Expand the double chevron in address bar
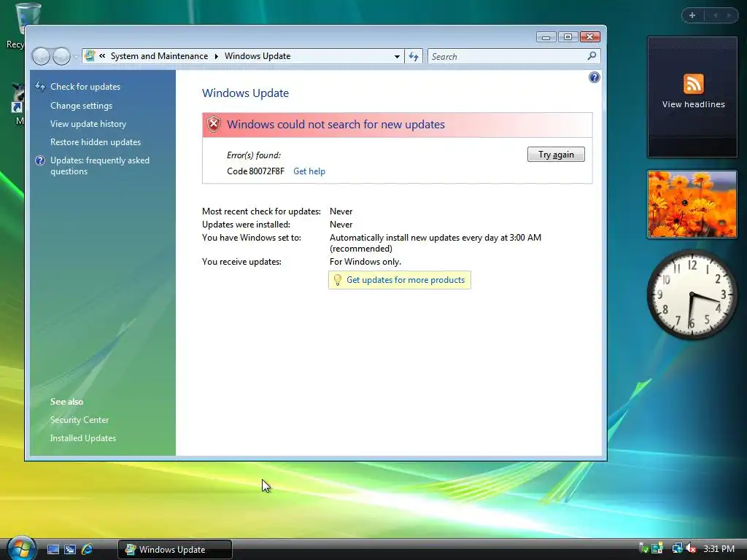Screen dimensions: 747x560 102,56
